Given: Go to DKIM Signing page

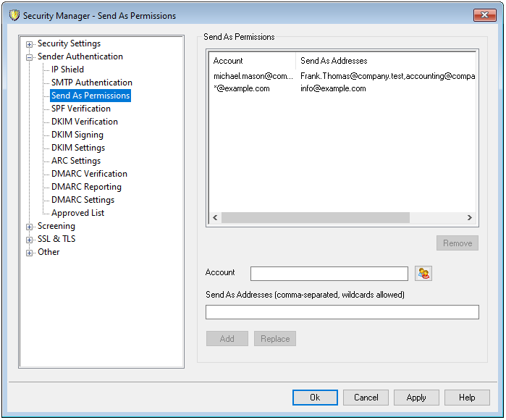Looking at the screenshot, I should [x=77, y=135].
